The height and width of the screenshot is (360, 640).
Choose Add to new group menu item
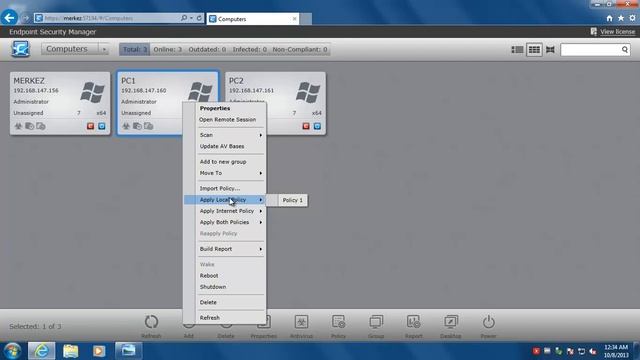point(223,162)
